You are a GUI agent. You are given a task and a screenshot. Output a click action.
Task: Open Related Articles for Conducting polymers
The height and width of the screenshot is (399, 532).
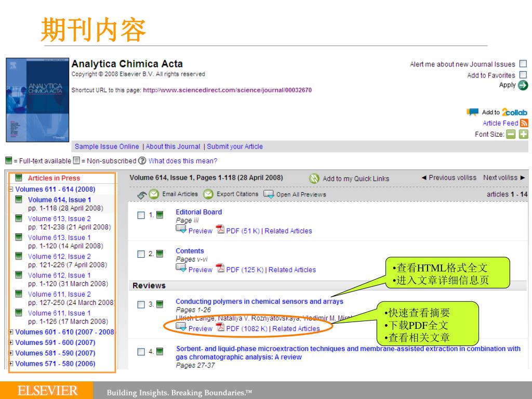pyautogui.click(x=296, y=328)
